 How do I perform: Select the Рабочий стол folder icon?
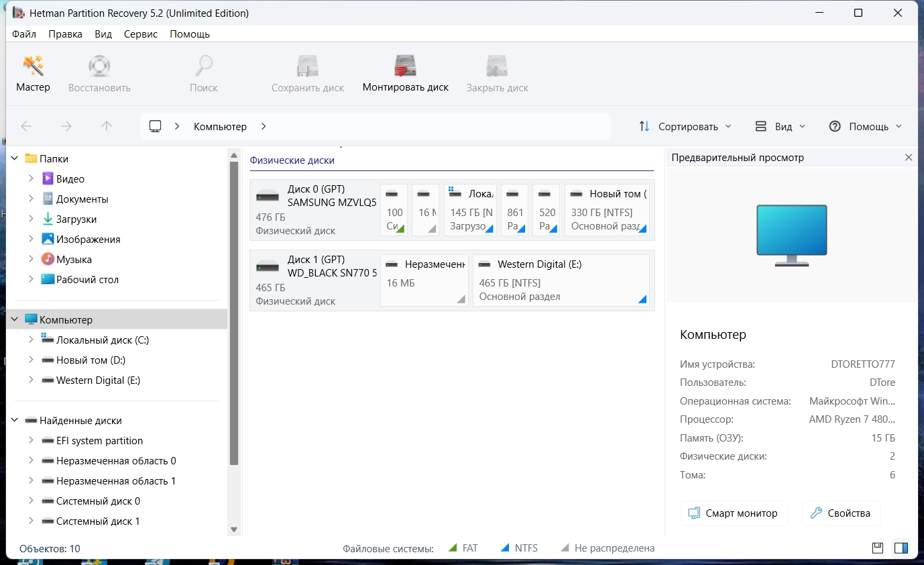click(48, 280)
